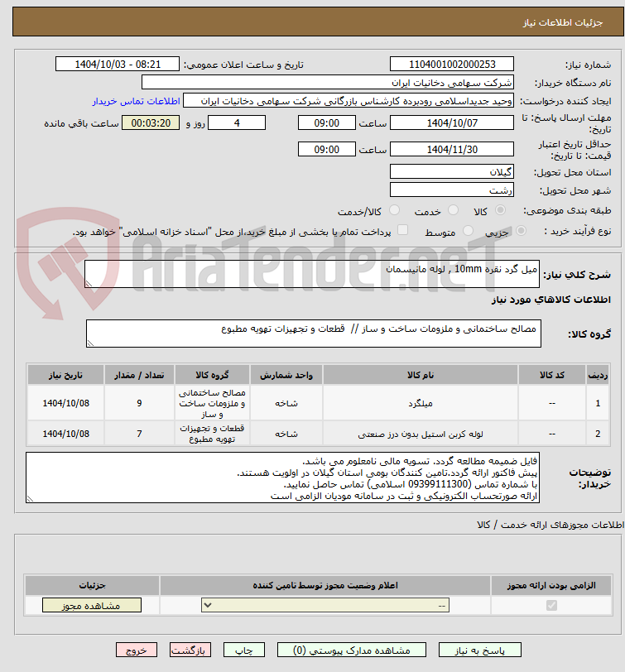Click the نام کالا column header
Screen dimensions: 625x672
[421, 375]
